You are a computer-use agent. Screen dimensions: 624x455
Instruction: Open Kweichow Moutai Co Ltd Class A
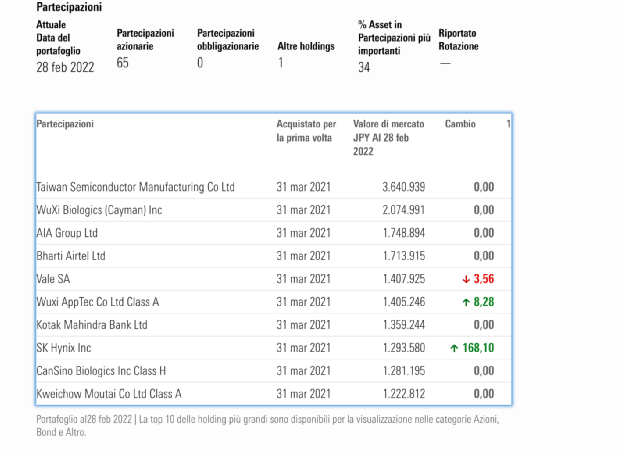pos(109,394)
